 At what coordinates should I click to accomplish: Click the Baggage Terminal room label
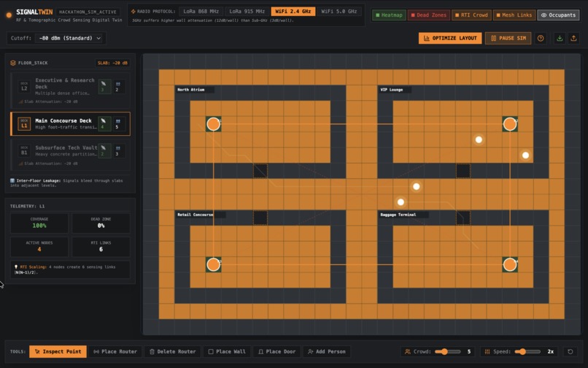point(398,215)
